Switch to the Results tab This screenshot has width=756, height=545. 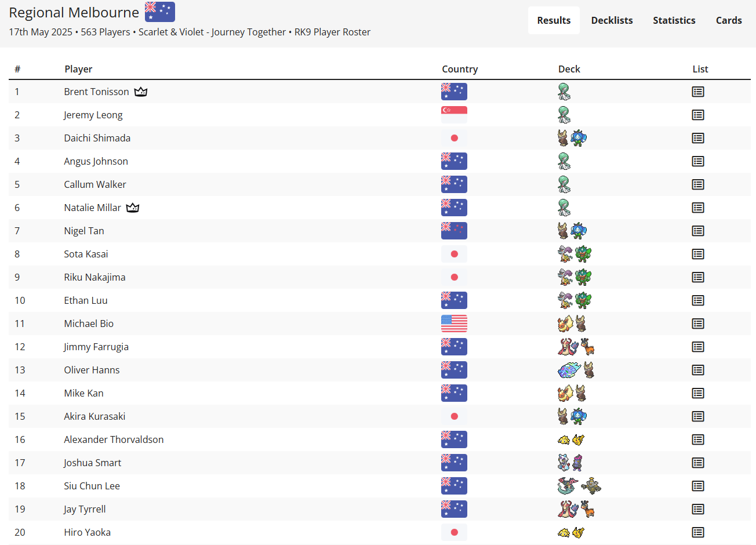coord(554,20)
